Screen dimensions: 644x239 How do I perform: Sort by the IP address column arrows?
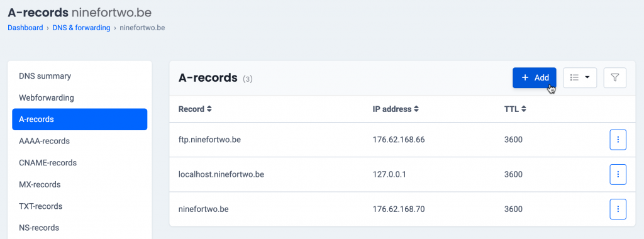coord(416,109)
